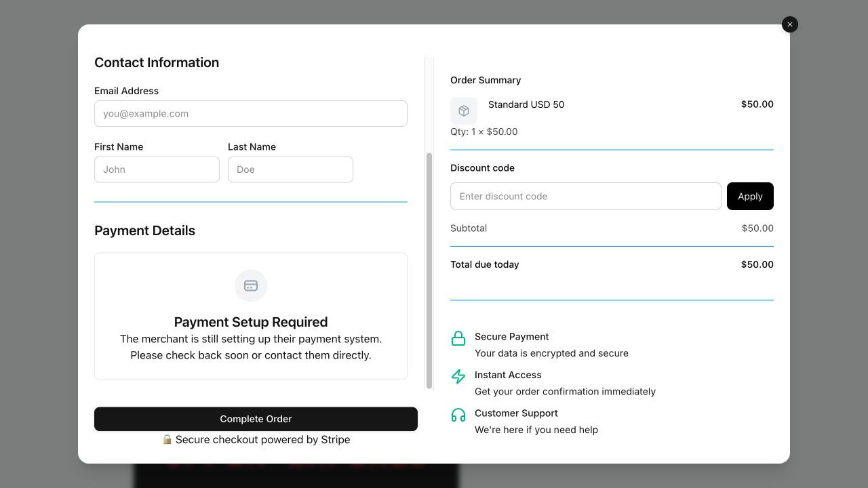Click the Payment Setup Required message title
The width and height of the screenshot is (868, 488).
click(251, 322)
